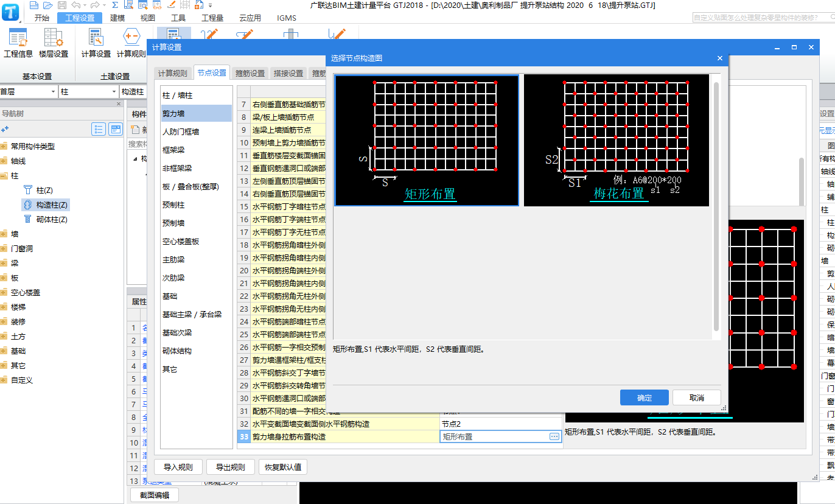Click the Redo arrow icon

(94, 5)
